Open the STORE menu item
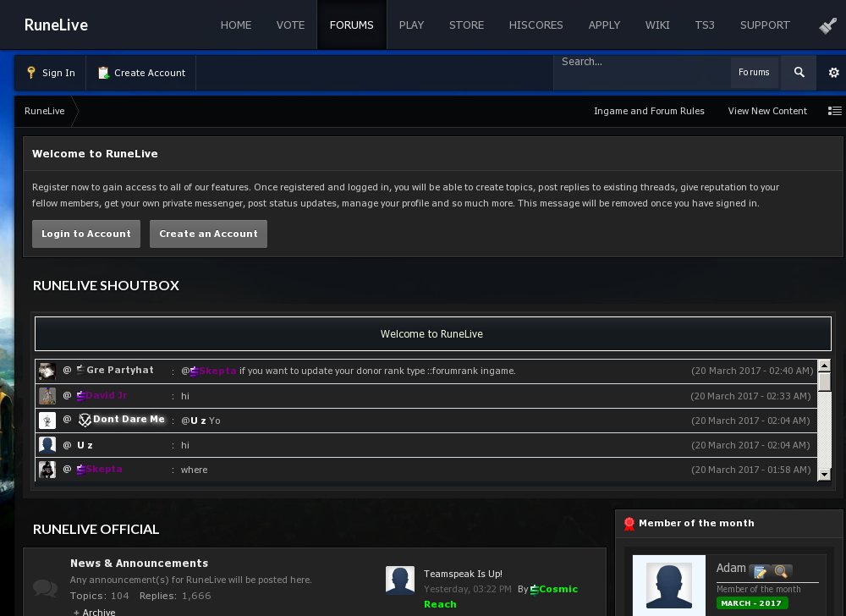This screenshot has width=846, height=616. pos(466,25)
